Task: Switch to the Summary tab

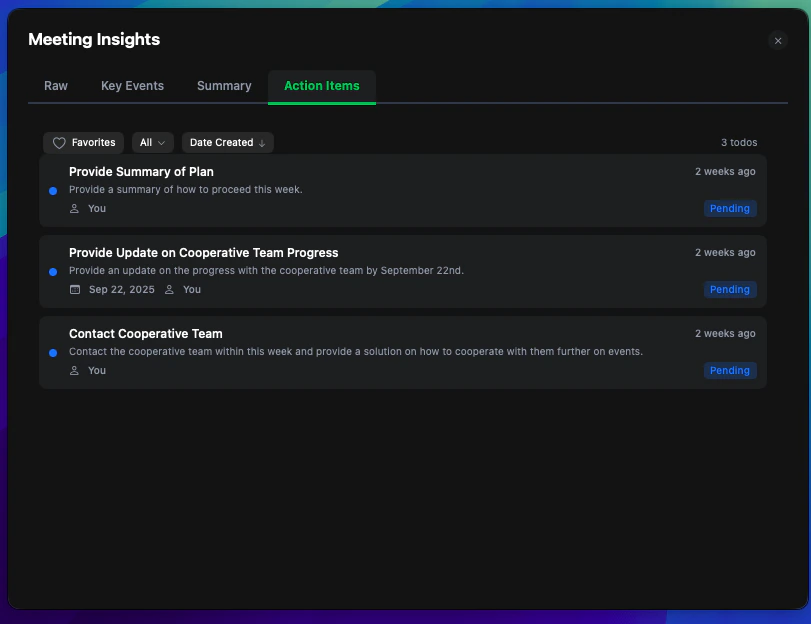Action: click(224, 86)
